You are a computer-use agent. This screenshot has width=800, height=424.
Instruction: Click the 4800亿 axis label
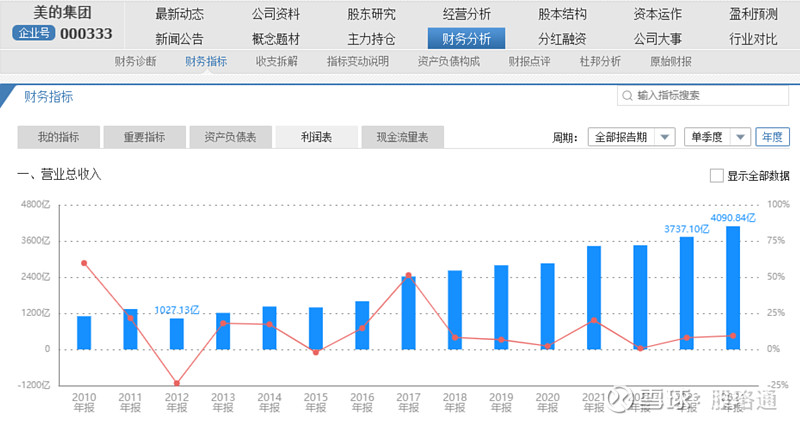[35, 205]
